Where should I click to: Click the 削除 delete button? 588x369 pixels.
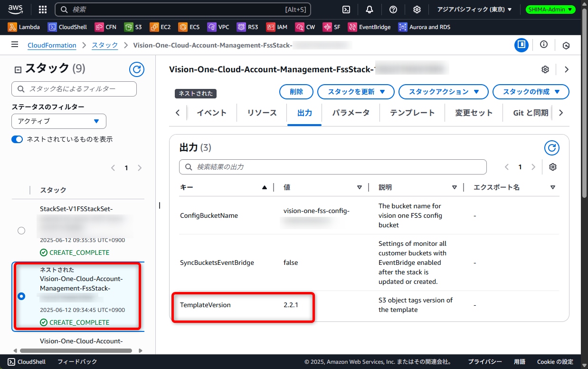point(296,92)
